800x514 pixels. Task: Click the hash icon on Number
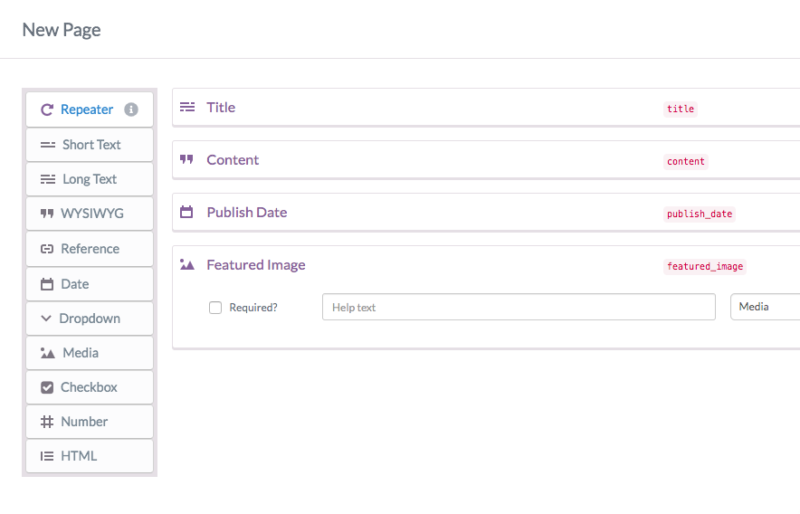[x=47, y=422]
